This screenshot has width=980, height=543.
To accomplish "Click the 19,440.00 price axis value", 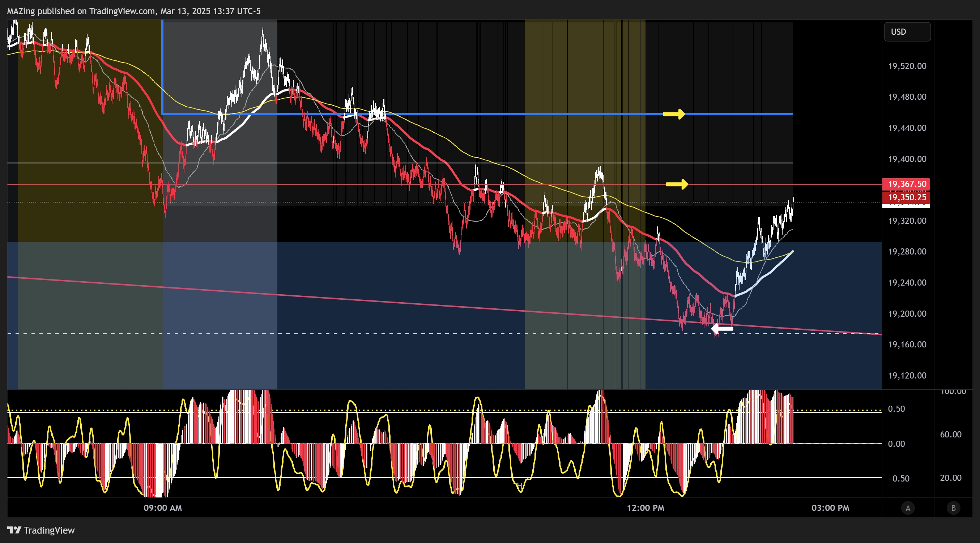I will click(x=907, y=128).
